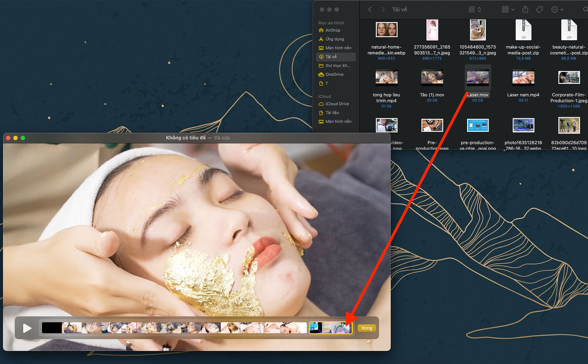Open AirDrop in Finder sidebar
Image resolution: width=588 pixels, height=364 pixels.
tap(332, 30)
